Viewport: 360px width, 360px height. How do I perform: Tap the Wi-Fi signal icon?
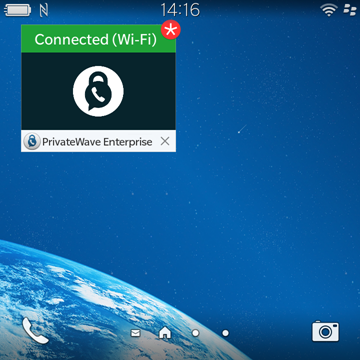point(329,10)
